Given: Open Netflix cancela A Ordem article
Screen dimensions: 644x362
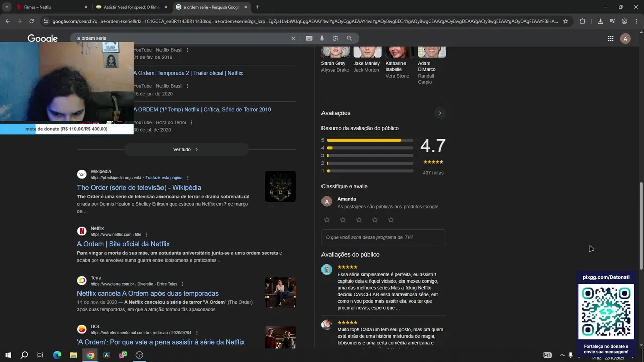Looking at the screenshot, I should [148, 293].
